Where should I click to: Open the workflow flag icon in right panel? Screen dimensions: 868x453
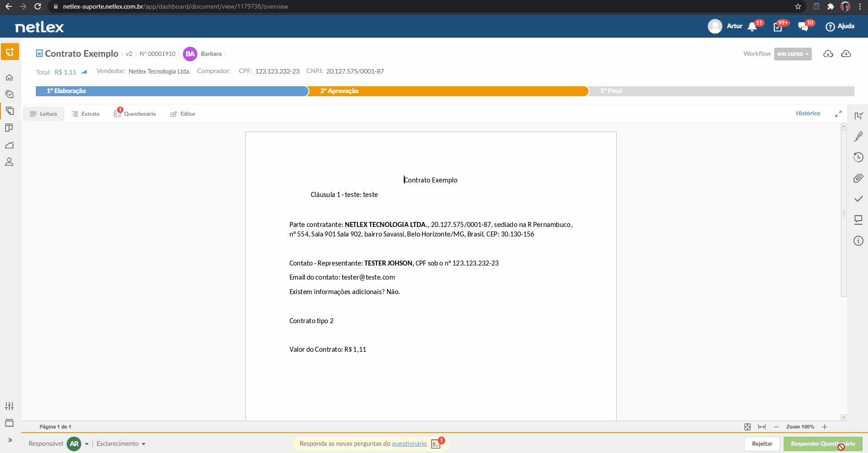858,116
